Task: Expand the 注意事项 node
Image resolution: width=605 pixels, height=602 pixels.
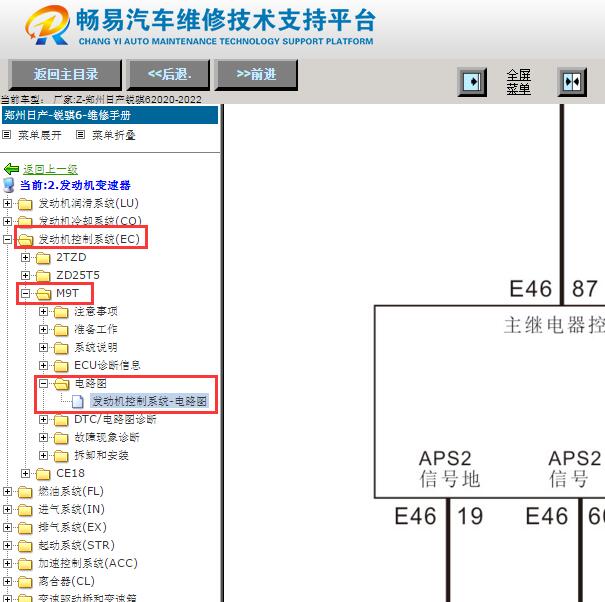Action: [44, 311]
